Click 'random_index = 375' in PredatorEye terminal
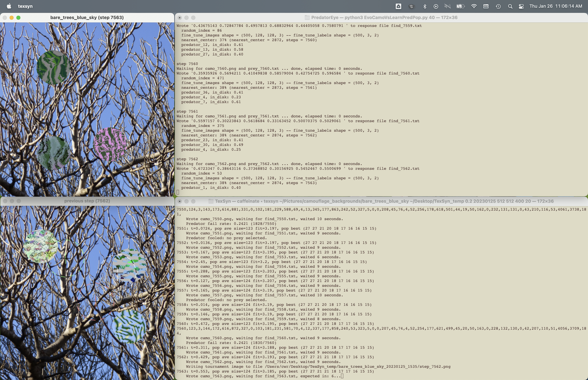Image resolution: width=588 pixels, height=380 pixels. tap(203, 126)
